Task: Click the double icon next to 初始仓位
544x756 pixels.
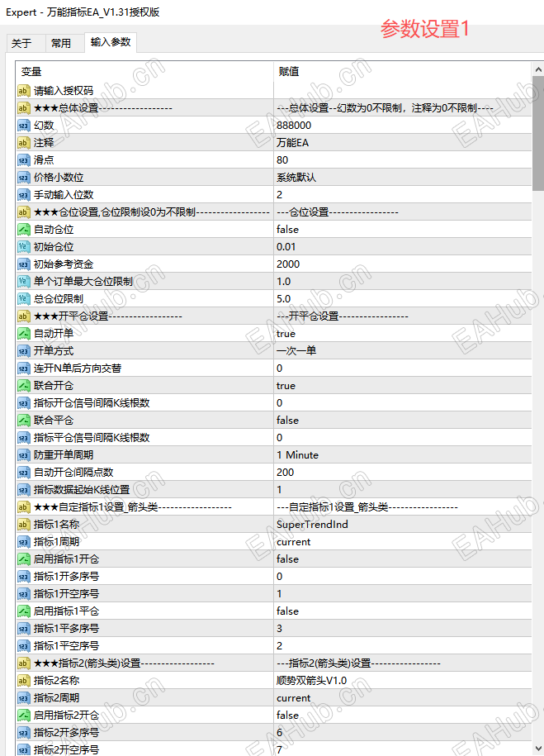Action: click(24, 247)
